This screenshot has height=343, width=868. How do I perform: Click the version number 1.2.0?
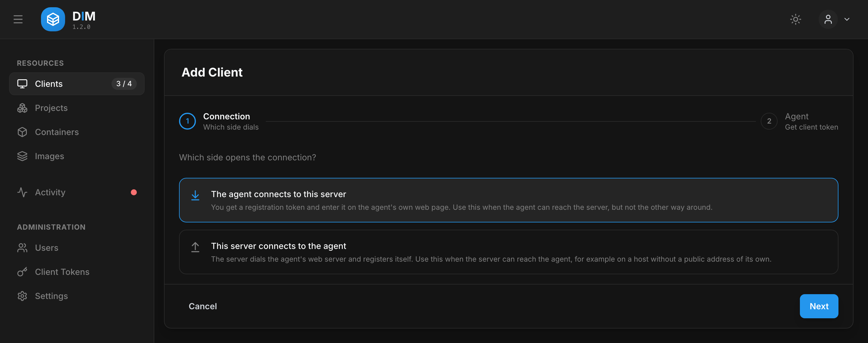coord(81,27)
